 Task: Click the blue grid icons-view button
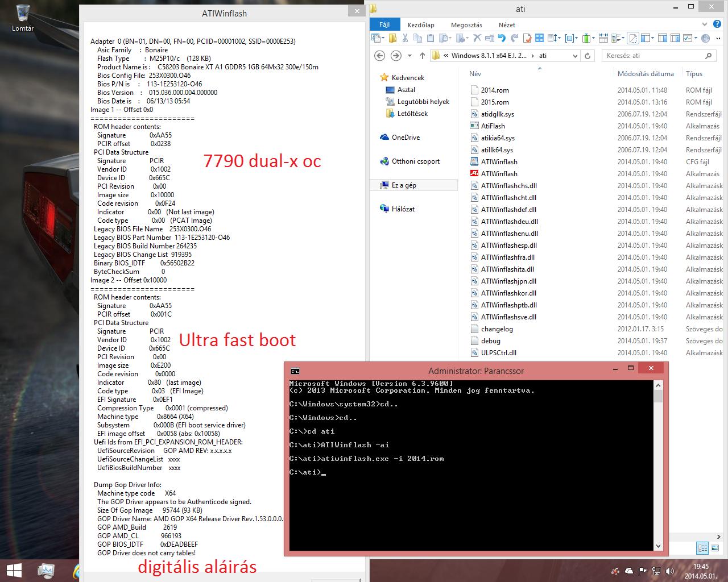point(539,38)
